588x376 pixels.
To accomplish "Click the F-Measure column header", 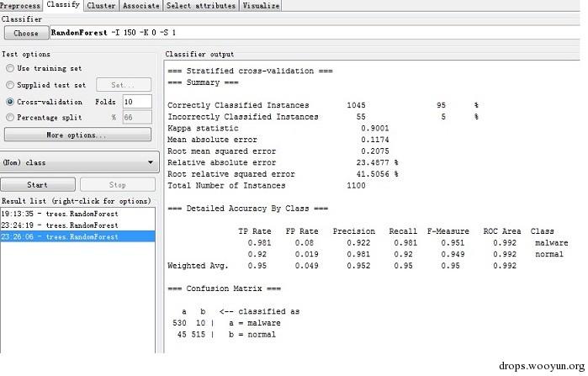I will pos(448,231).
